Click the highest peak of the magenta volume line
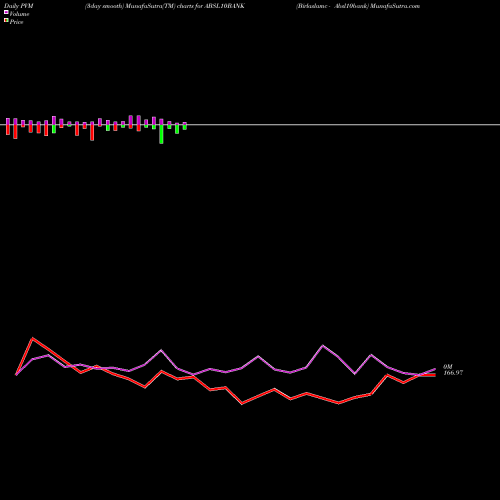Screen dimensions: 500x500 322,345
